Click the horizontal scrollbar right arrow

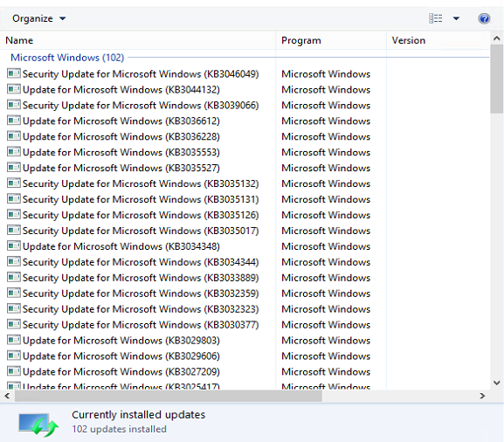[482, 396]
